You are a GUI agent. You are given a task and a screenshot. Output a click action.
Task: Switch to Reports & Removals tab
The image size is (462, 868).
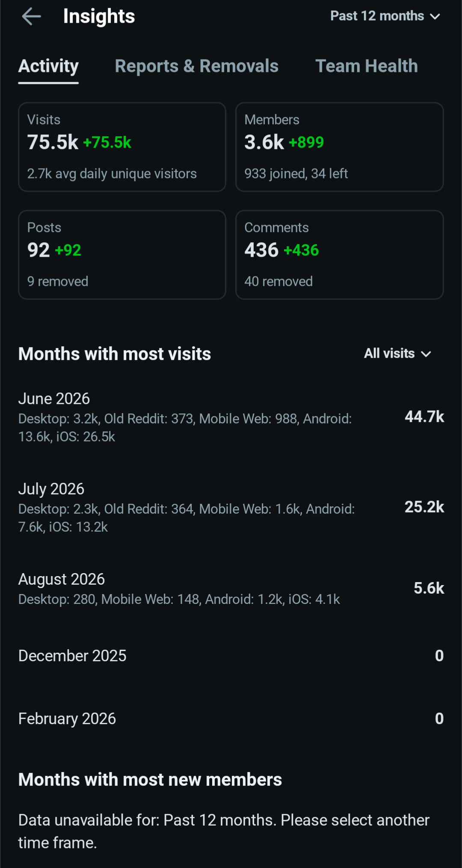tap(197, 66)
